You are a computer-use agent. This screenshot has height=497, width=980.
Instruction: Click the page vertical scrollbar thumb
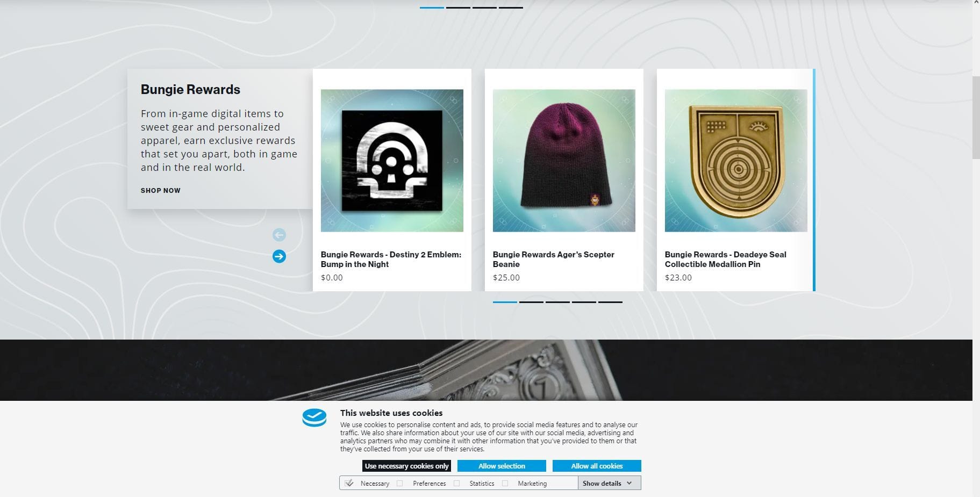pyautogui.click(x=976, y=117)
